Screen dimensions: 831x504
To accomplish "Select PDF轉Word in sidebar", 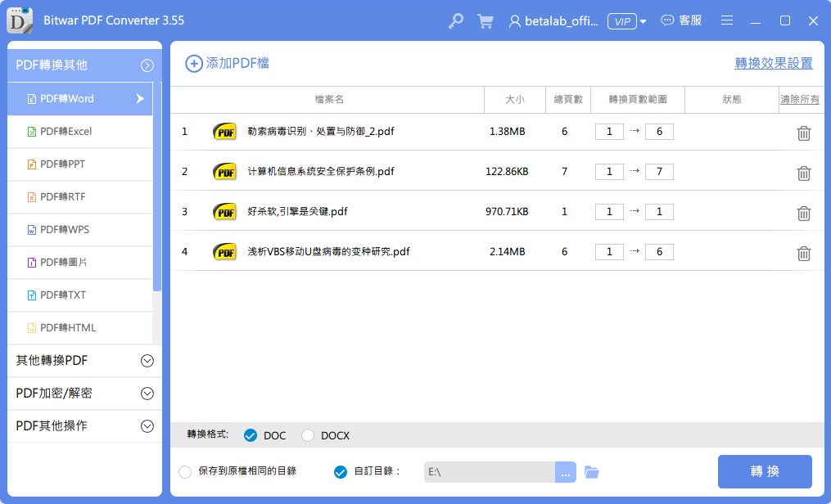I will click(x=80, y=99).
